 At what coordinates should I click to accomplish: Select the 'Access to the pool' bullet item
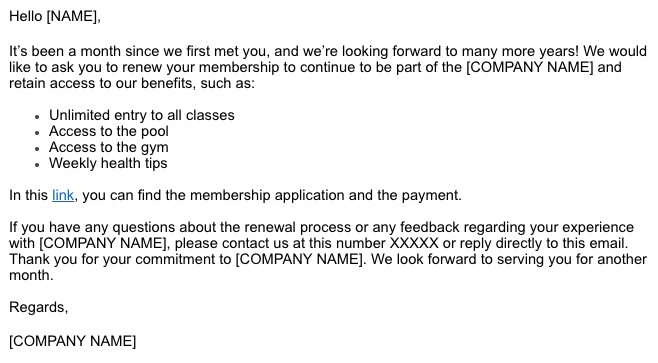click(x=109, y=131)
